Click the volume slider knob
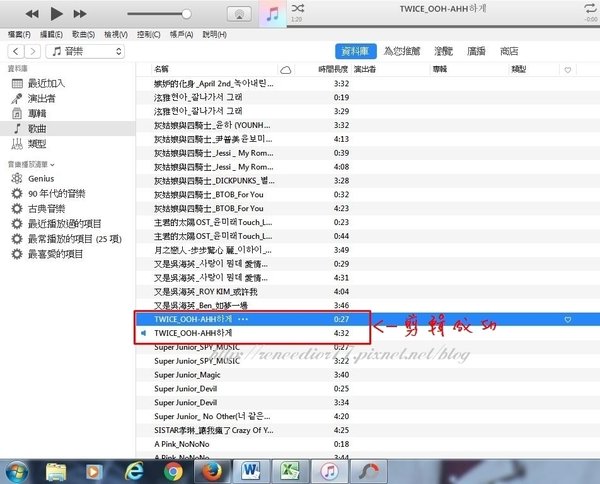Viewport: 600px width, 484px height. (x=186, y=14)
